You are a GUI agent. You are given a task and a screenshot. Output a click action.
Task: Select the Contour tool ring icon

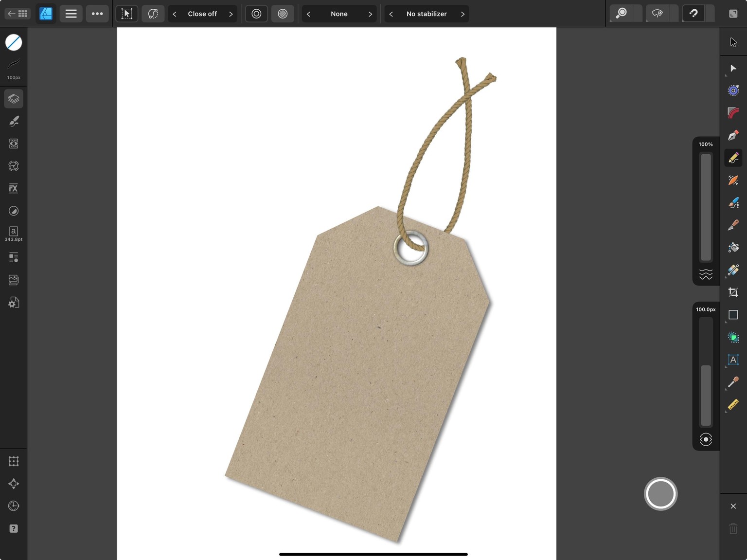pyautogui.click(x=733, y=90)
